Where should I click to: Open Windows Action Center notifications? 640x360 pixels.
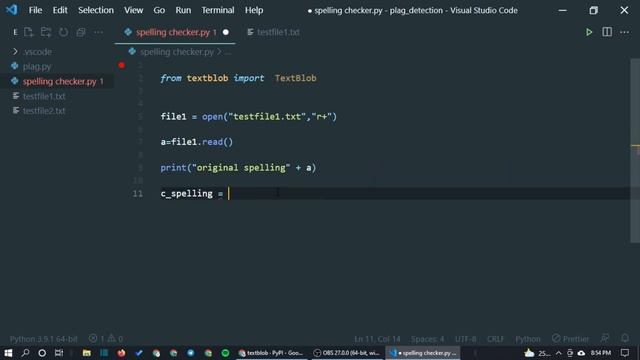[x=625, y=353]
